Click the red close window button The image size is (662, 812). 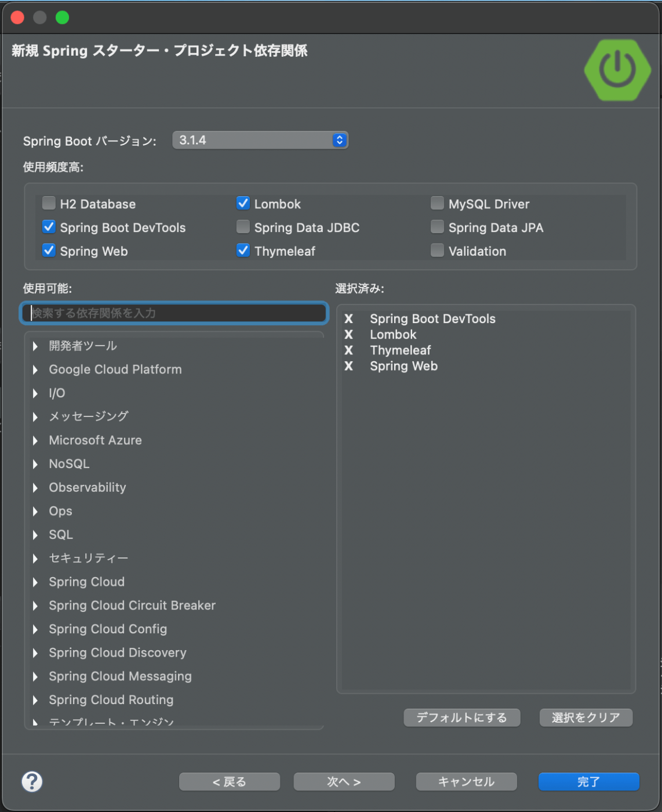coord(17,17)
